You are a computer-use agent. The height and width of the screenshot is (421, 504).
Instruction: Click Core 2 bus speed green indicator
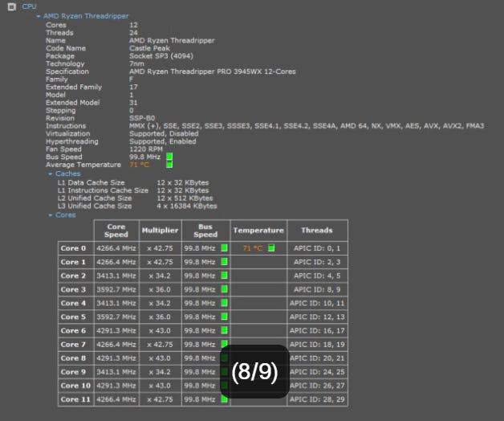tap(225, 276)
